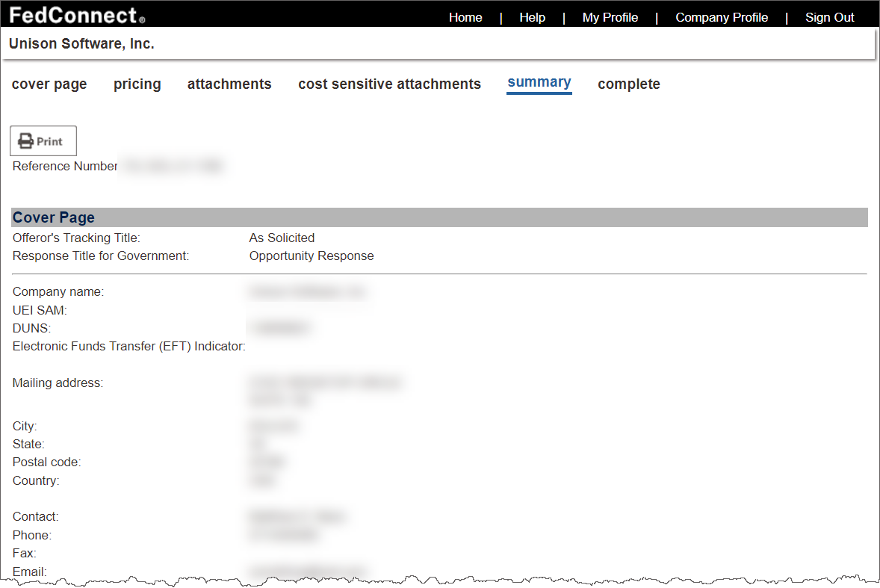
Task: Click the Reference Number label
Action: 65,167
